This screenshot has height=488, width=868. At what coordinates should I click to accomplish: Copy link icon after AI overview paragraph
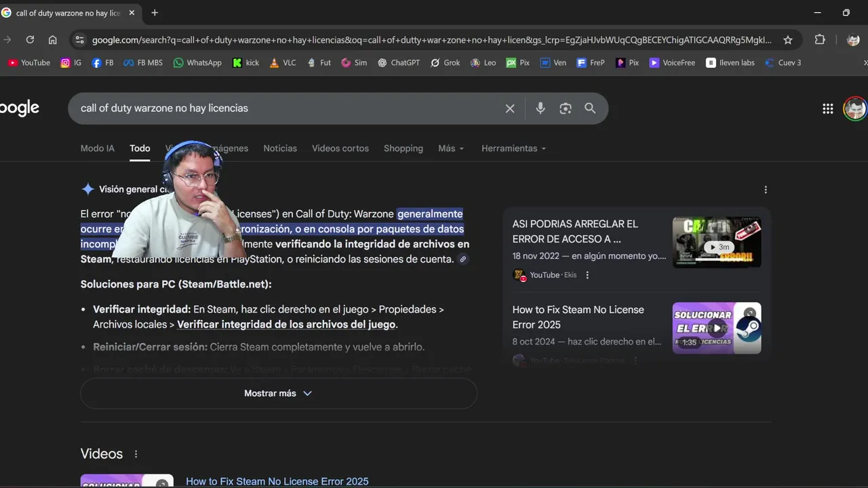coord(463,260)
